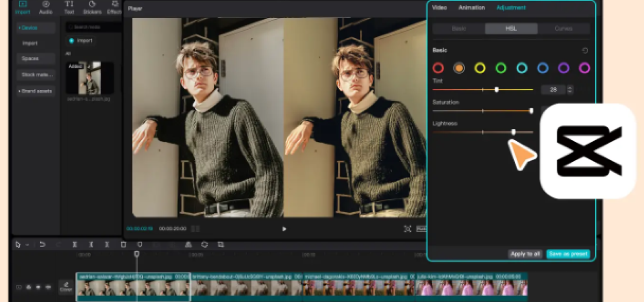
Task: Click the Apply to all button
Action: point(525,254)
